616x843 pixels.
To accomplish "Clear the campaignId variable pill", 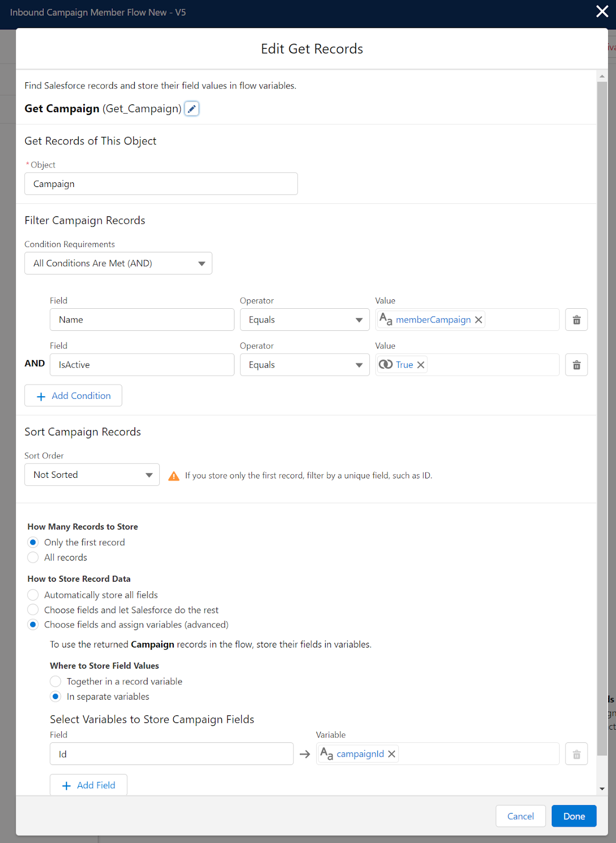I will [x=392, y=754].
